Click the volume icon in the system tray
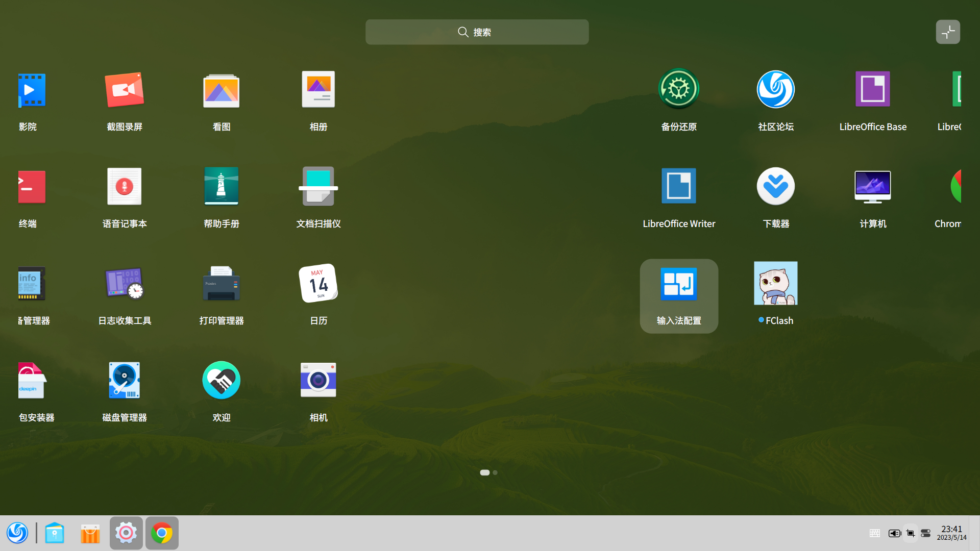980x551 pixels. pos(894,533)
